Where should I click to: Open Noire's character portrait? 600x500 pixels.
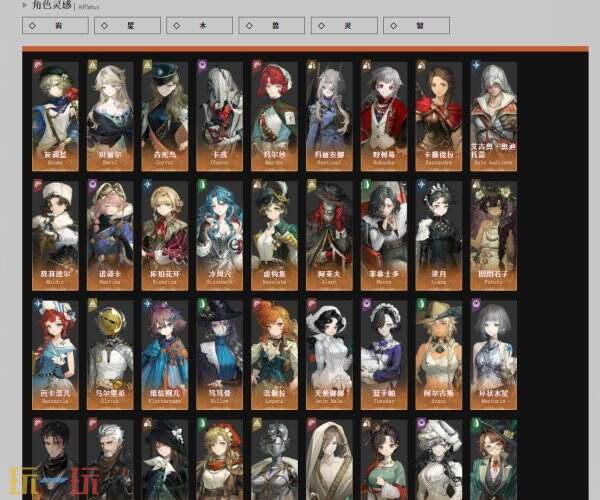384,235
